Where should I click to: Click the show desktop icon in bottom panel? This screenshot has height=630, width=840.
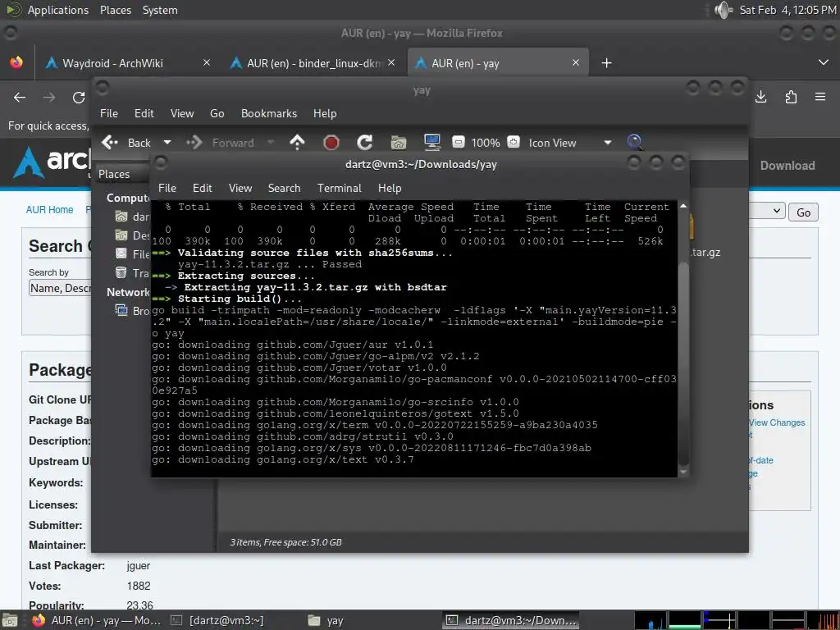point(10,621)
